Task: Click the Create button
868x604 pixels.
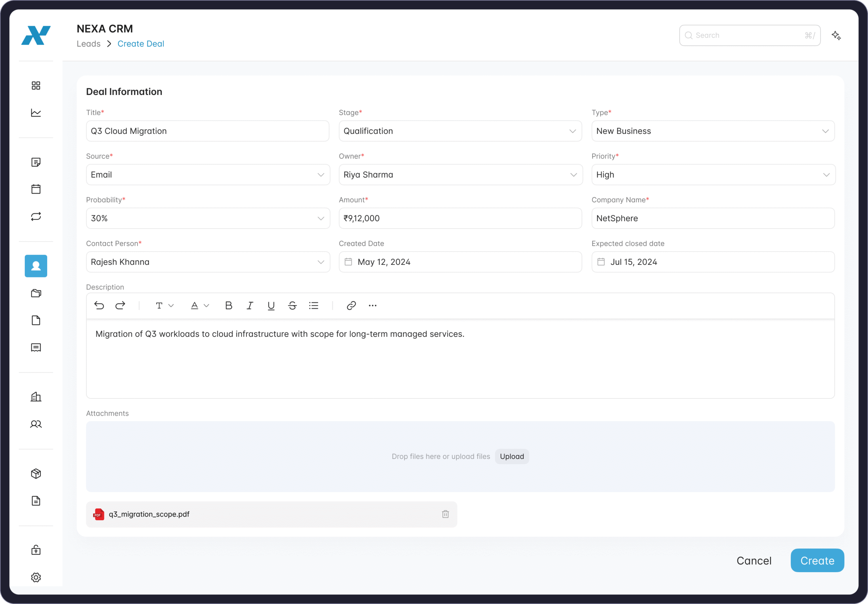Action: 817,561
